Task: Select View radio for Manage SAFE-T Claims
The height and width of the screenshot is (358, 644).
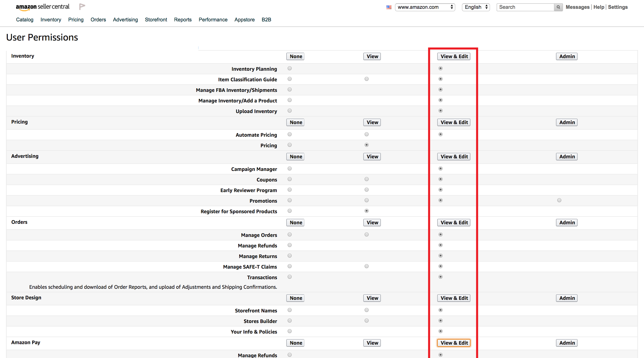Action: (x=367, y=266)
